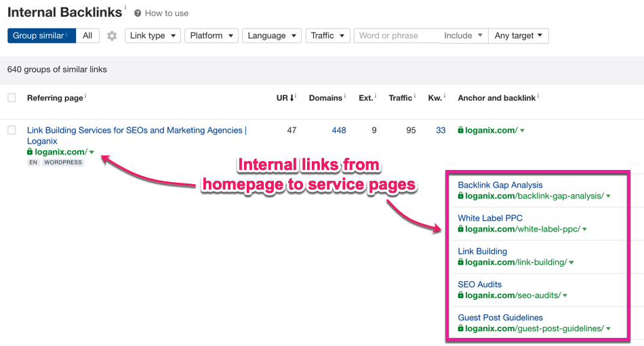Expand caret next to link-building URL

571,263
